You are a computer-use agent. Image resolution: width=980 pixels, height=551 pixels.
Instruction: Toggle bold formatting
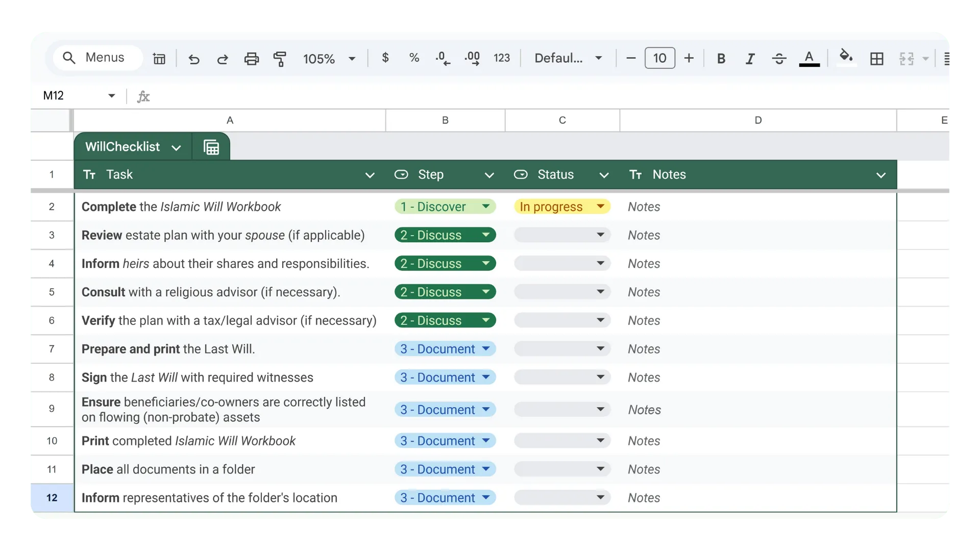click(x=721, y=59)
